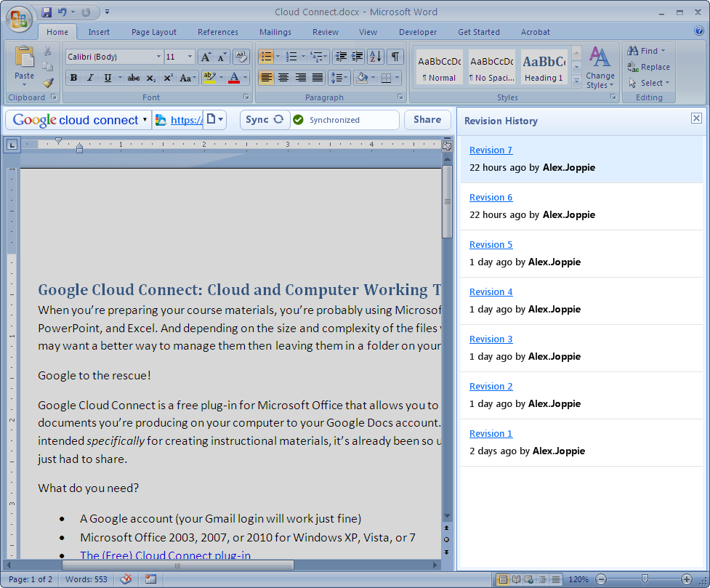Screen dimensions: 710x588
Task: Expand the numbering library dropdown
Action: pos(303,57)
